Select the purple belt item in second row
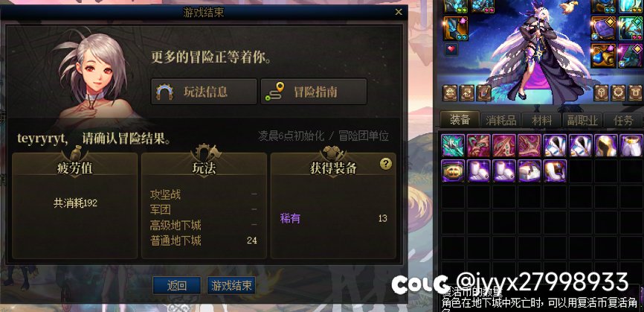644x312 pixels. [x=453, y=171]
